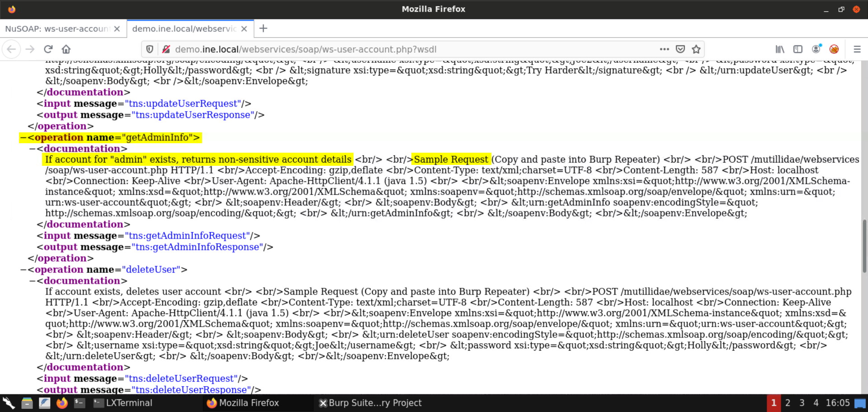Bookmark this page with the star icon

pyautogui.click(x=696, y=49)
